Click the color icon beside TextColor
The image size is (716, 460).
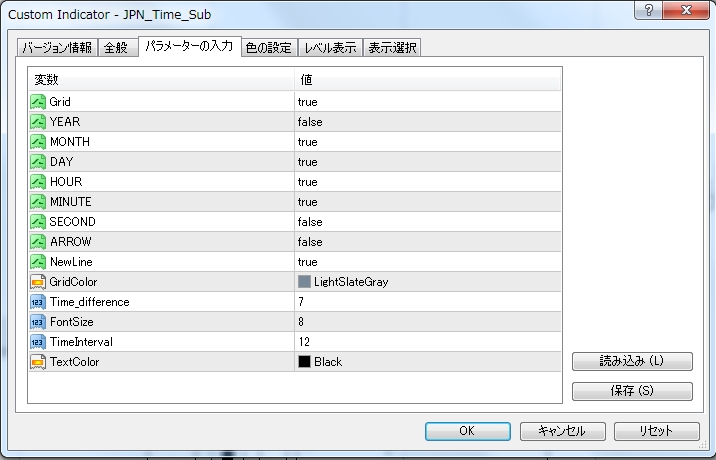pyautogui.click(x=38, y=362)
